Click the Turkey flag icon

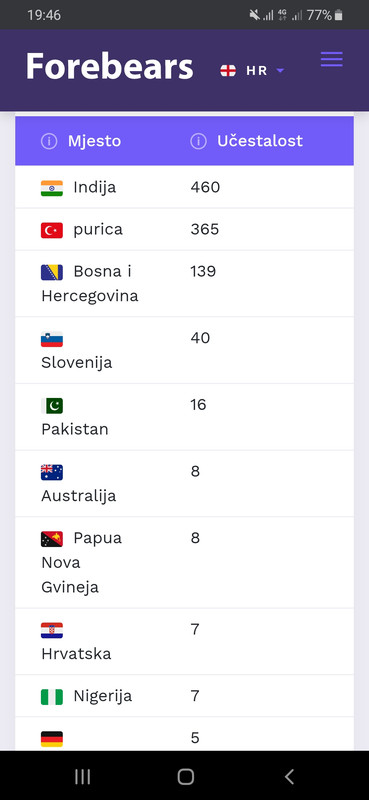[52, 230]
